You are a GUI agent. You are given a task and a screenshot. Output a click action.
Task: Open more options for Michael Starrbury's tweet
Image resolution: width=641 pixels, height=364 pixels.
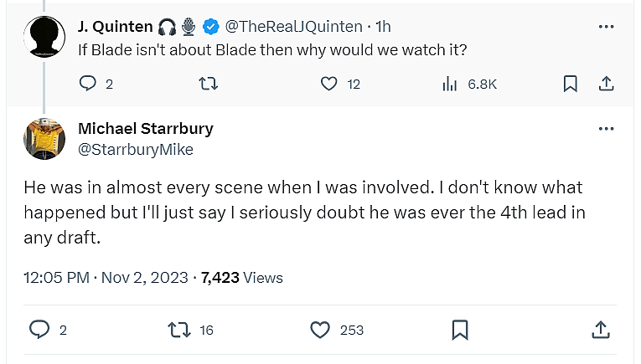606,129
